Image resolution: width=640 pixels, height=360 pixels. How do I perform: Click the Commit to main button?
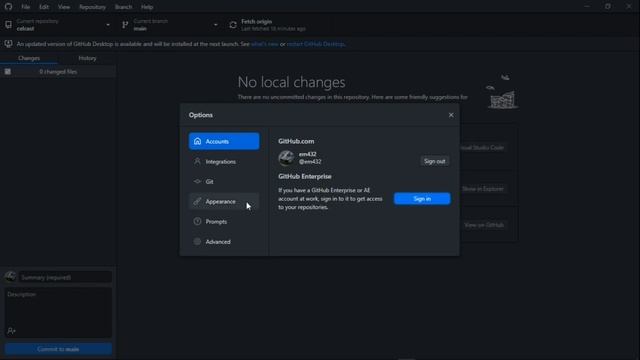click(x=58, y=349)
